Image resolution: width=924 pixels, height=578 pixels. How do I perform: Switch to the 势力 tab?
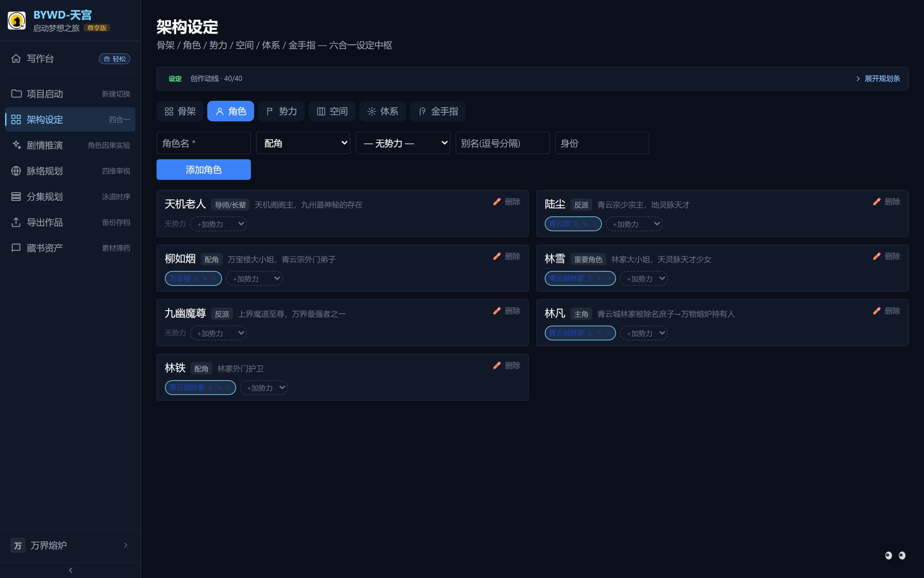coord(281,111)
